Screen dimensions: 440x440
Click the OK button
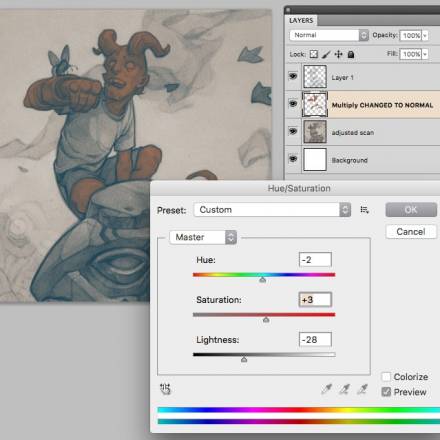411,210
